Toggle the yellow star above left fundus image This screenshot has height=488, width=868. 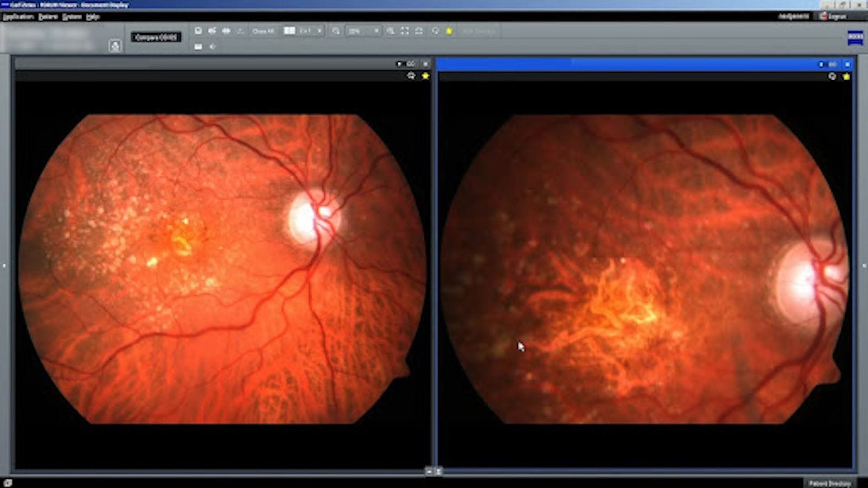[x=425, y=76]
